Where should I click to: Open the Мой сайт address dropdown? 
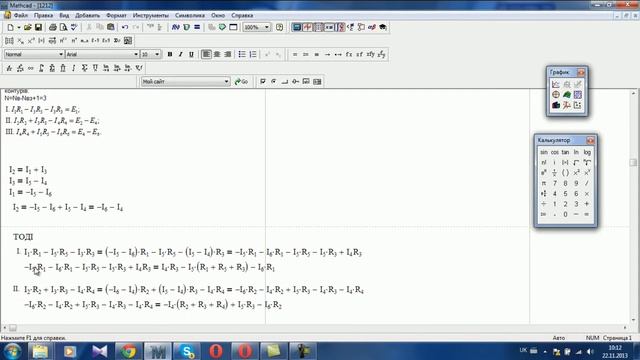(x=227, y=82)
